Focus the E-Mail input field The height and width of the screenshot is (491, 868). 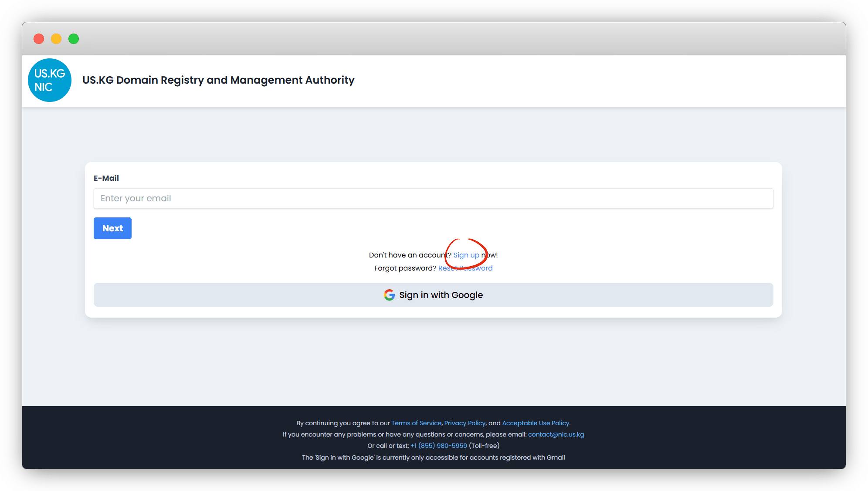click(x=433, y=199)
